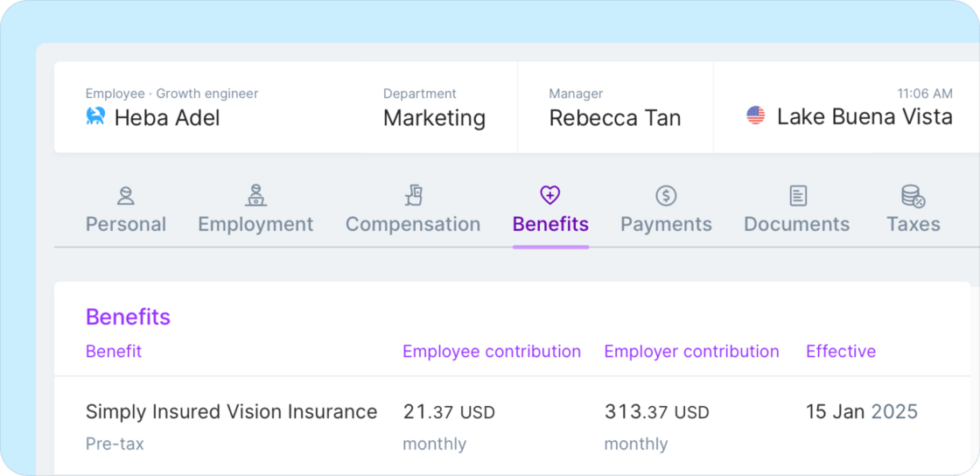Image resolution: width=980 pixels, height=476 pixels.
Task: Click the Pre-tax label under the benefit
Action: click(115, 444)
